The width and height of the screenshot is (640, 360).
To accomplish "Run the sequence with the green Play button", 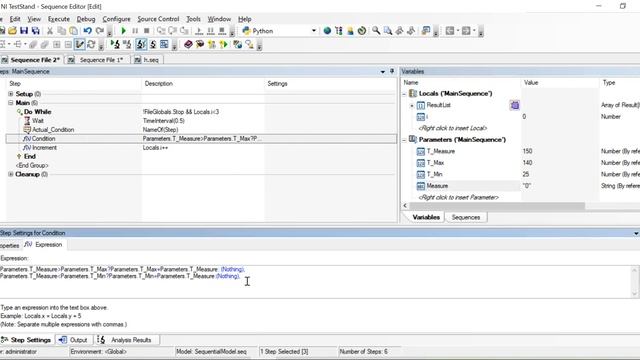I will coord(123,31).
